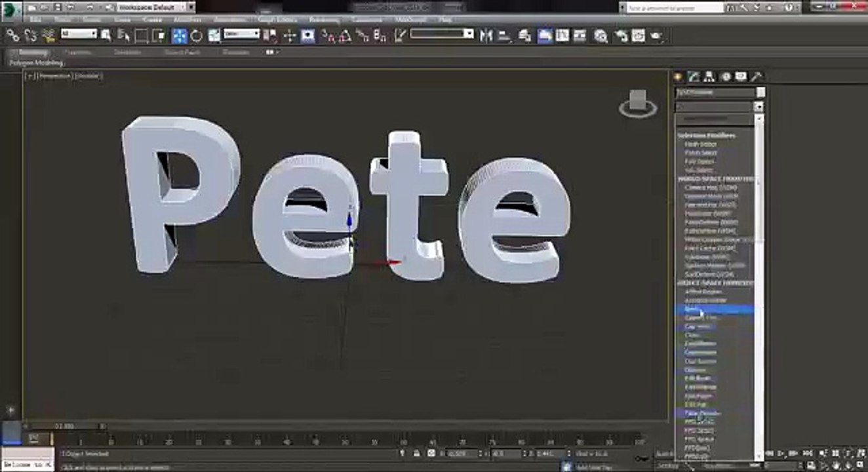Click the Render Production teapot icon
The height and width of the screenshot is (472, 868).
coord(656,35)
